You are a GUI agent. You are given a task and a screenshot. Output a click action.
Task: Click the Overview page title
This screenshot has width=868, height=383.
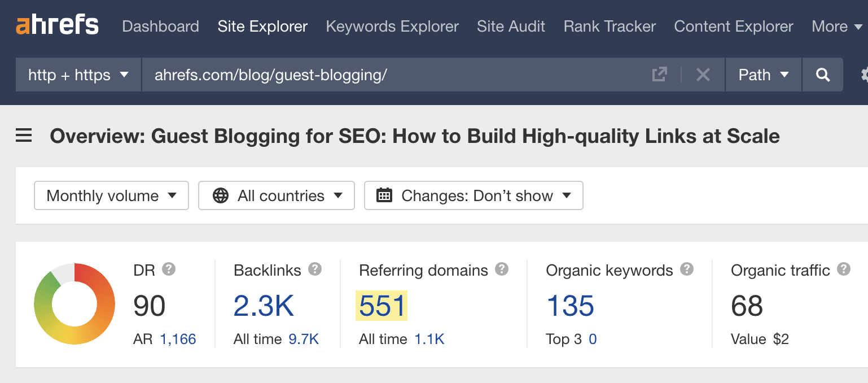click(415, 136)
